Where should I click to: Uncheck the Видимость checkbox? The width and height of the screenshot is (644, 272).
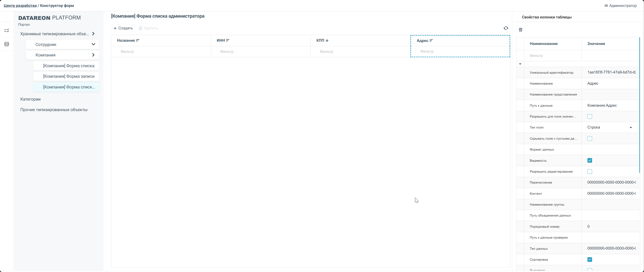pyautogui.click(x=589, y=160)
